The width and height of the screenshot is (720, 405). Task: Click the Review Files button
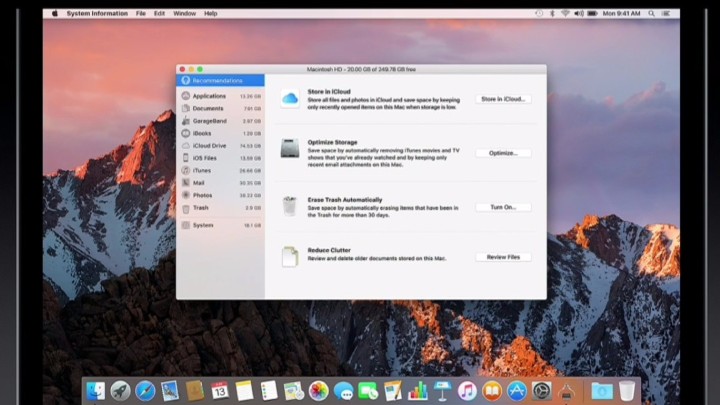(x=503, y=257)
